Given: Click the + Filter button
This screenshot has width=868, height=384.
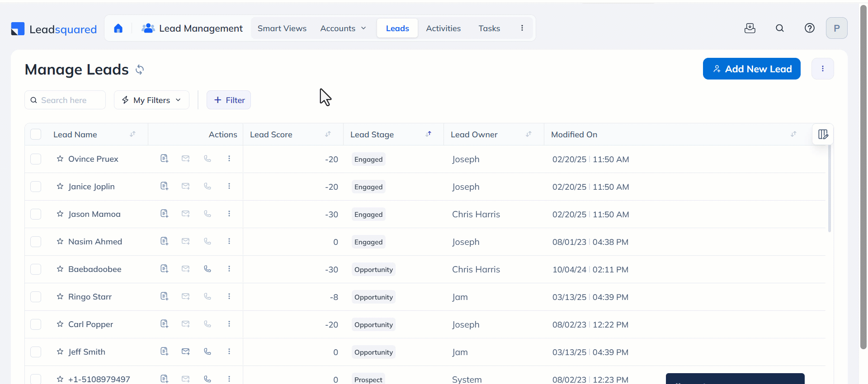Looking at the screenshot, I should 229,100.
